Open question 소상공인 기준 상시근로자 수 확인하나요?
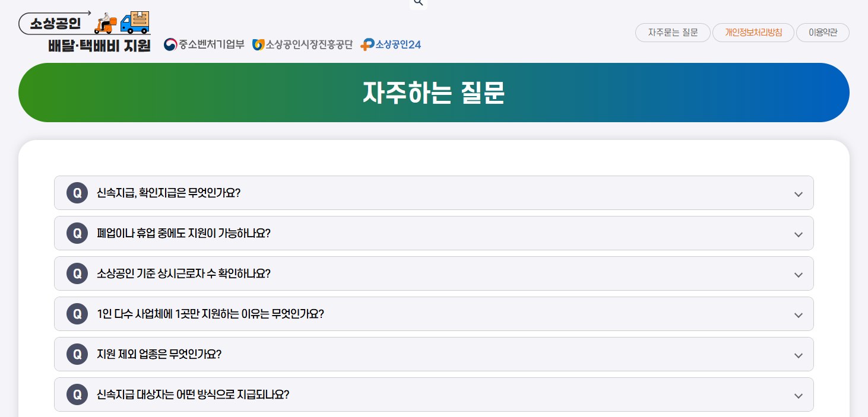868x417 pixels. click(434, 273)
